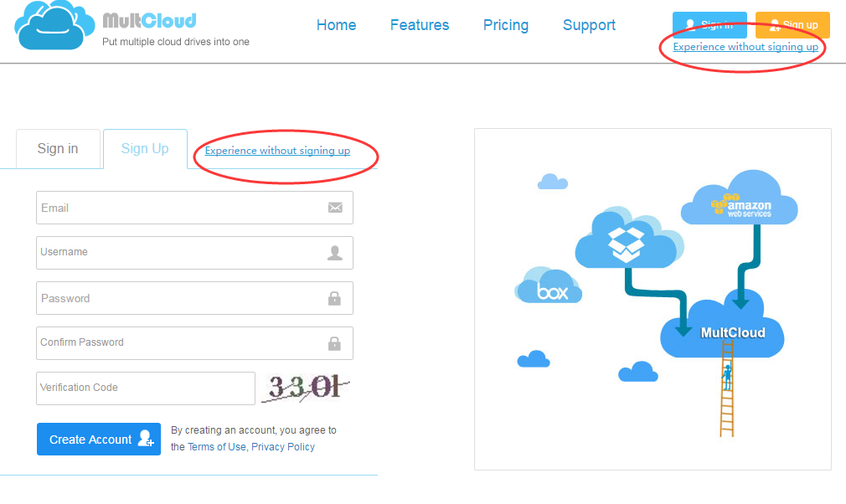Viewport: 846px width, 504px height.
Task: Click the box cloud icon in illustration
Action: [x=549, y=285]
